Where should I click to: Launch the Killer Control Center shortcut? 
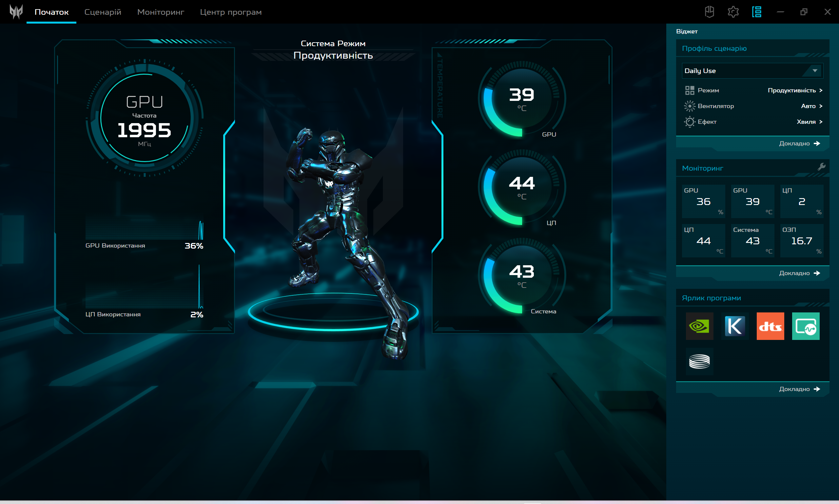point(735,326)
